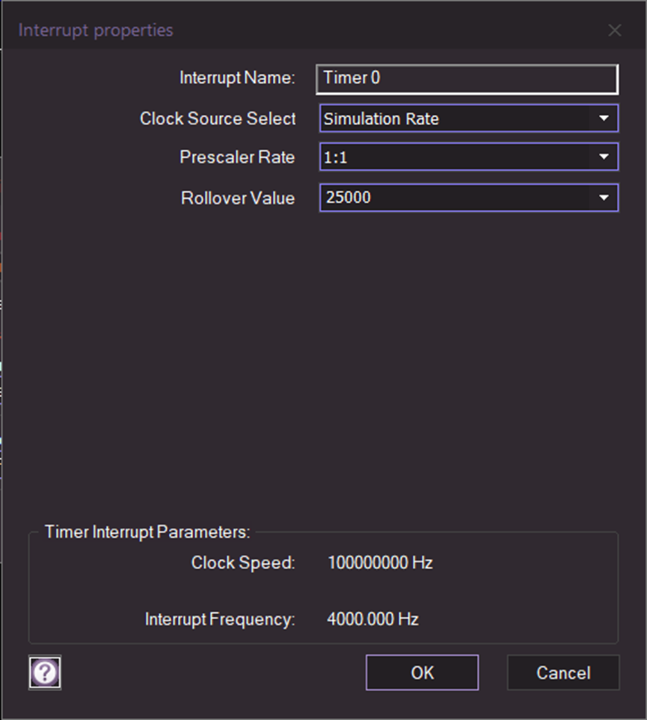Open the Clock Source Select dropdown
Image resolution: width=647 pixels, height=720 pixels.
pyautogui.click(x=469, y=118)
